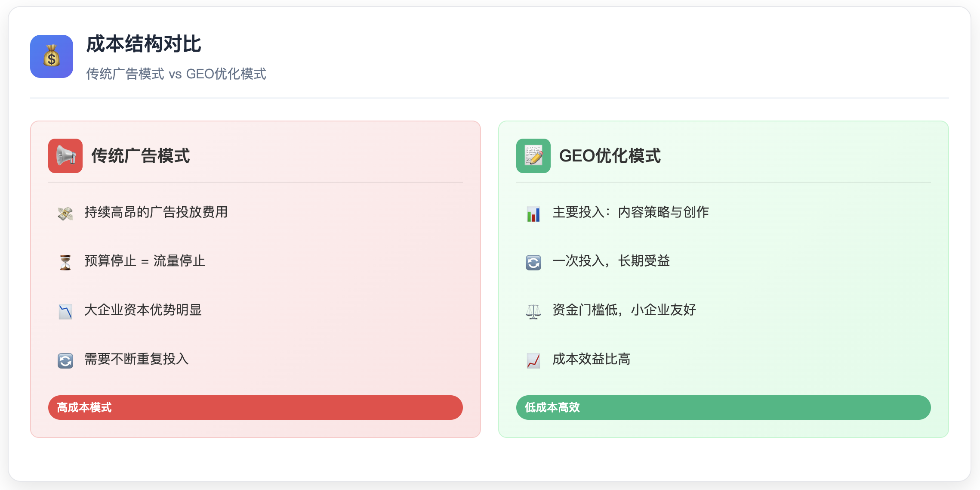Click the flying money icon
This screenshot has height=490, width=980.
point(65,213)
